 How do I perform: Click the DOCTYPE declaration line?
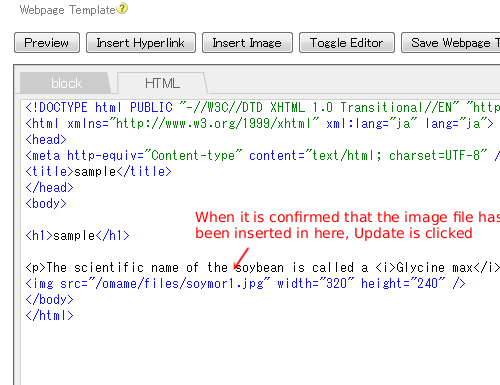pos(263,108)
